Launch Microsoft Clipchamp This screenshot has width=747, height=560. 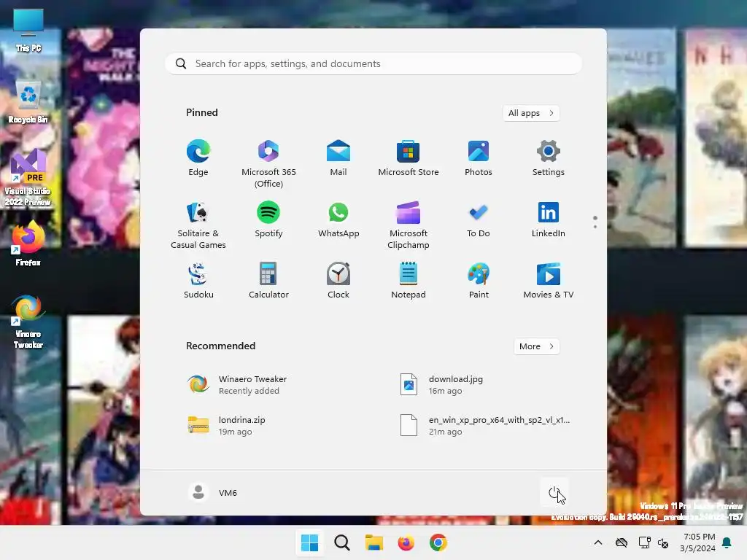click(x=409, y=225)
